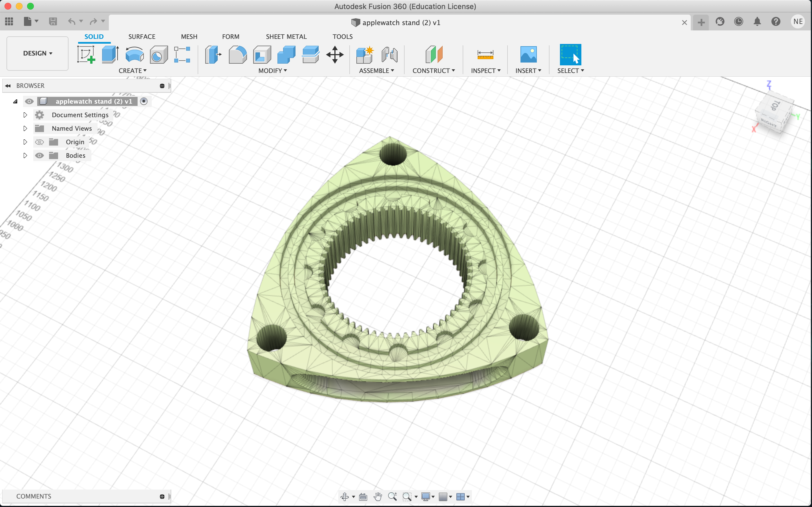Click the Measure tool icon
Image resolution: width=812 pixels, height=507 pixels.
coord(485,55)
